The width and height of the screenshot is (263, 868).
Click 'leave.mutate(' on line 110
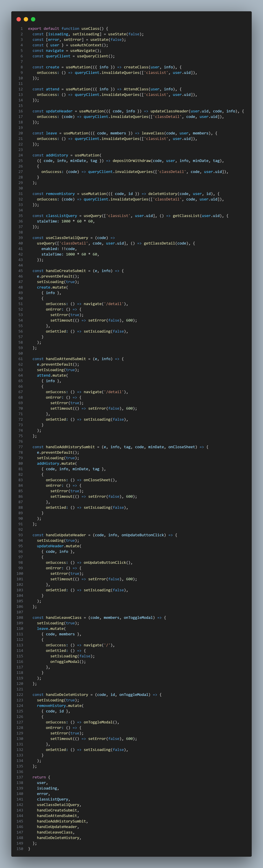pyautogui.click(x=52, y=628)
